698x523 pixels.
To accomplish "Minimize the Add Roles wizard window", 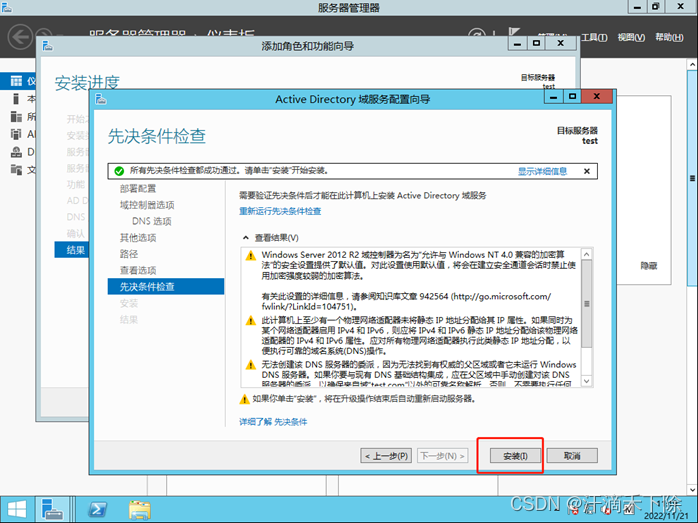I will 517,43.
